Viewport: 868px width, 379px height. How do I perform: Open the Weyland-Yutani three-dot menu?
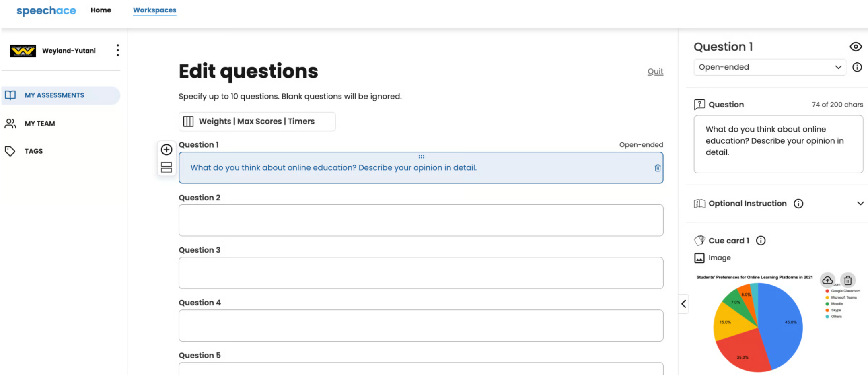tap(117, 50)
